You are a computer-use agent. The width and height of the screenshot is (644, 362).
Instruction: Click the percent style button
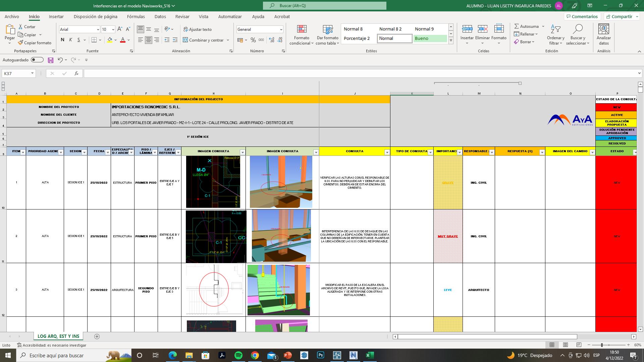pos(253,40)
